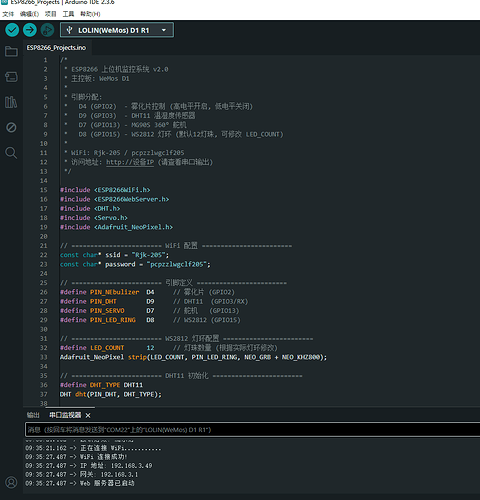Open the Search magnifier sidebar icon
Screen dimensions: 480x500
pyautogui.click(x=11, y=153)
